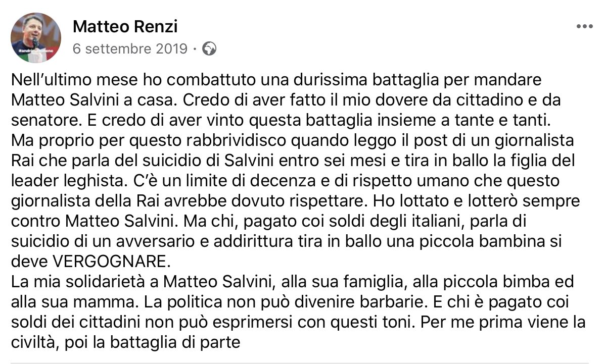
Task: Click the public globe privacy icon
Action: pos(209,49)
